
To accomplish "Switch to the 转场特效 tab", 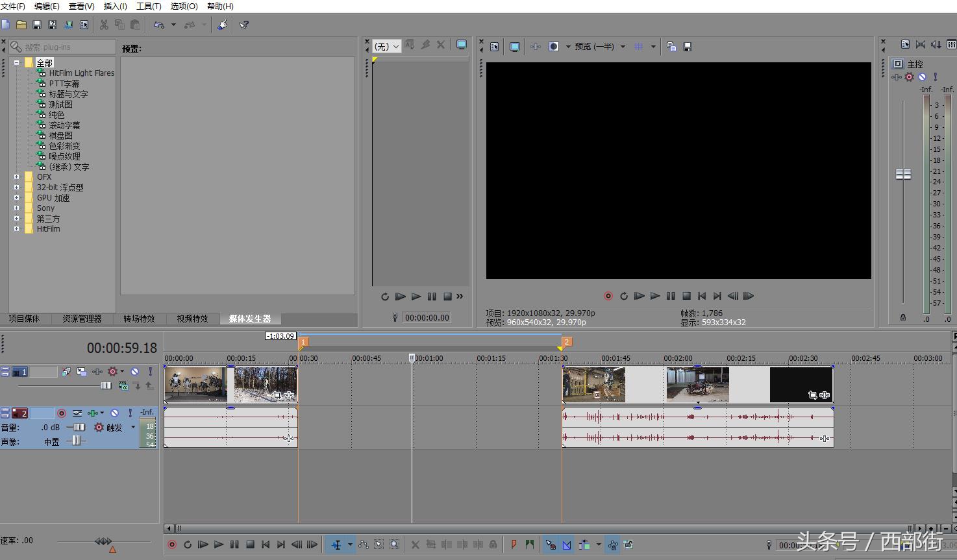I will pos(139,319).
